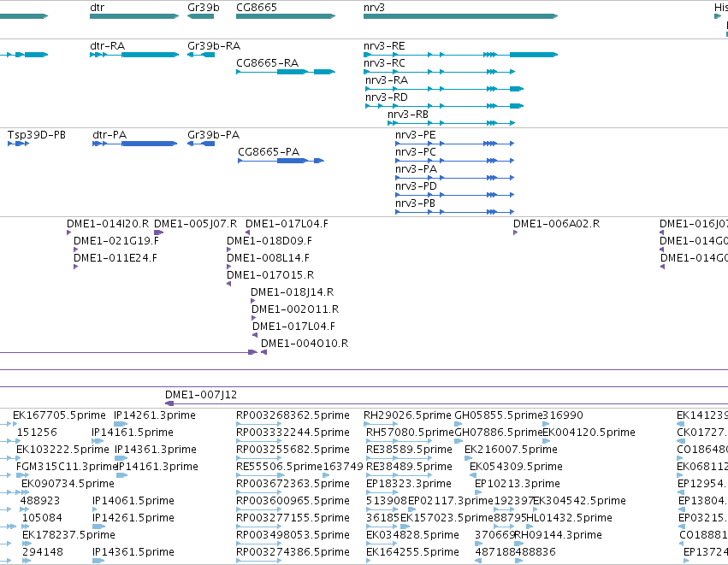
Task: Select nrv3-PB protein feature
Action: tap(454, 213)
